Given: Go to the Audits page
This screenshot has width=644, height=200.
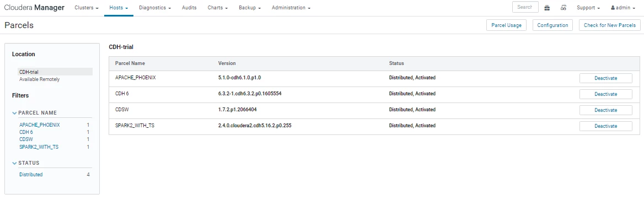Looking at the screenshot, I should pos(189,8).
